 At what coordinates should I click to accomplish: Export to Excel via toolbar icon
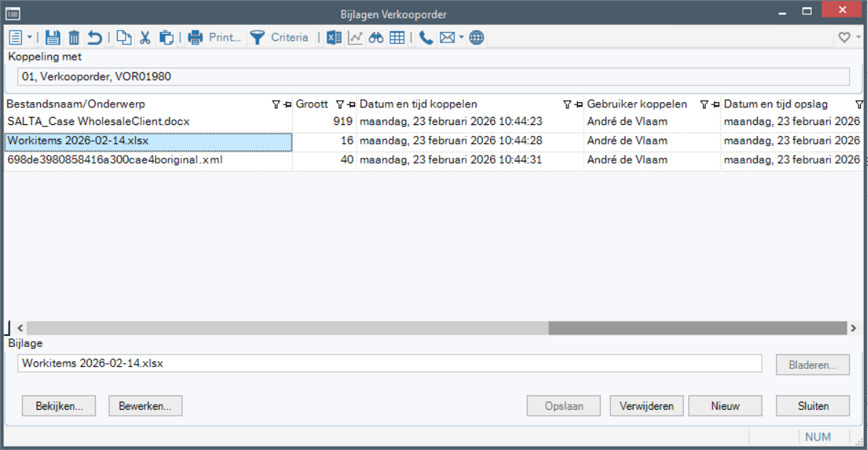334,38
